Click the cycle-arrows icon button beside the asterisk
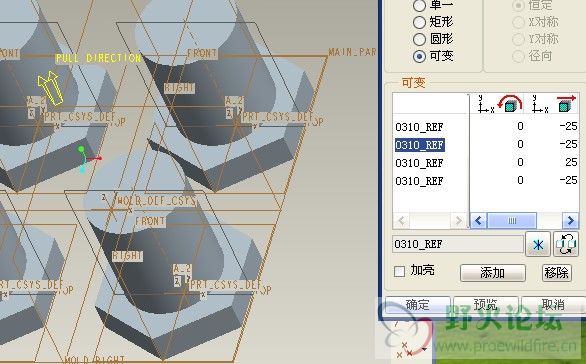 566,244
